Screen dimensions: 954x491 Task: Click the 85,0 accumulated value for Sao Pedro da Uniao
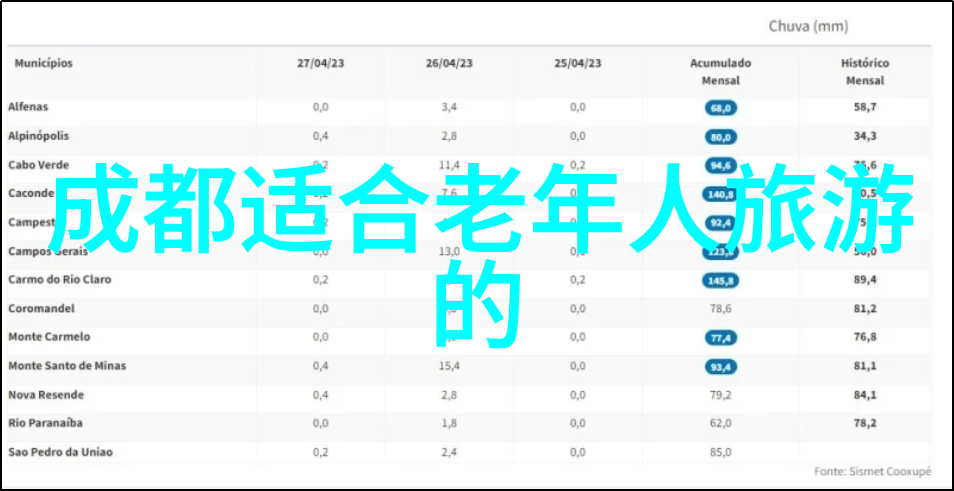coord(721,452)
